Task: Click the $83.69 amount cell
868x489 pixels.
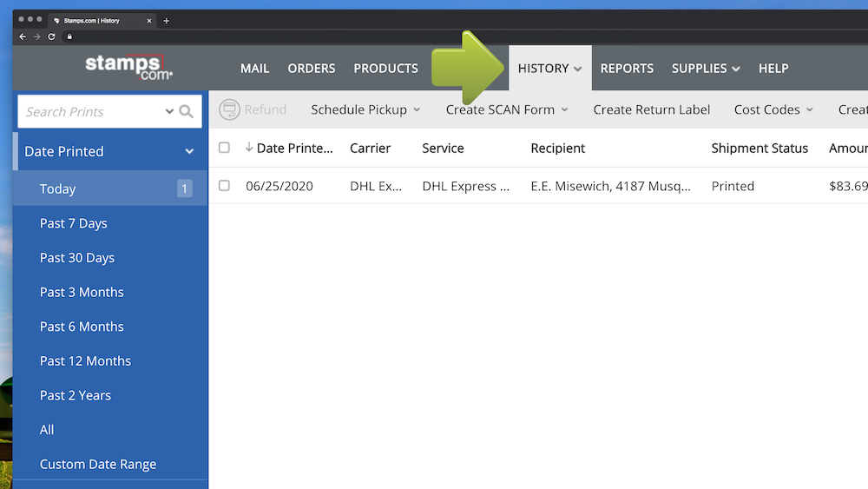Action: tap(848, 186)
